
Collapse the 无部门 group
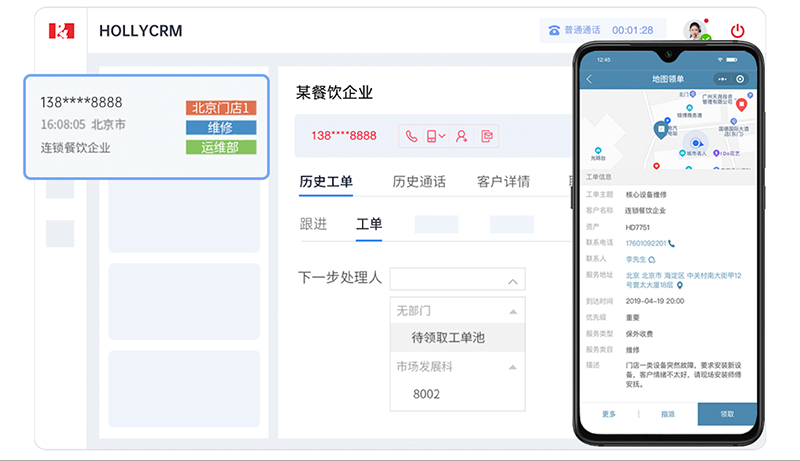(513, 311)
